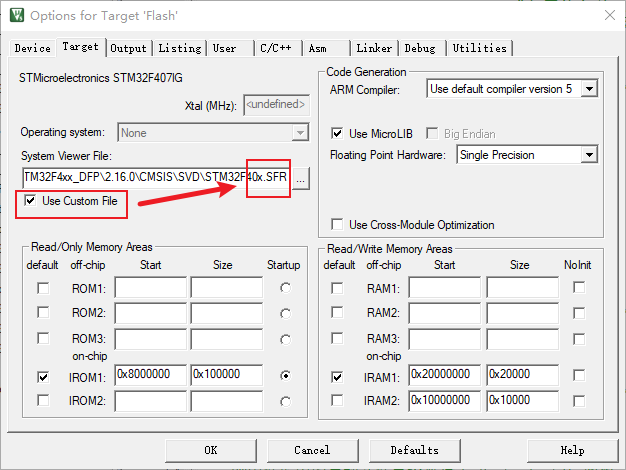Click the IRAM1 Size input field

tap(522, 377)
